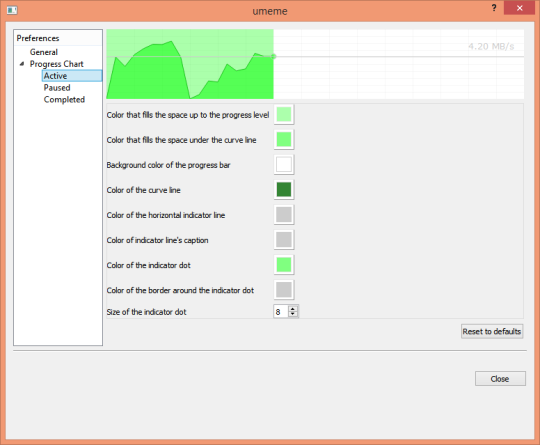Change the progress level fill color swatch
540x445 pixels.
(x=284, y=114)
